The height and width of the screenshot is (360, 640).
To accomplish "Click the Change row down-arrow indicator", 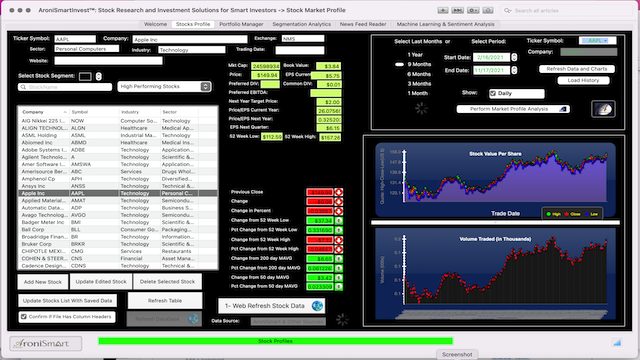I will [x=339, y=201].
